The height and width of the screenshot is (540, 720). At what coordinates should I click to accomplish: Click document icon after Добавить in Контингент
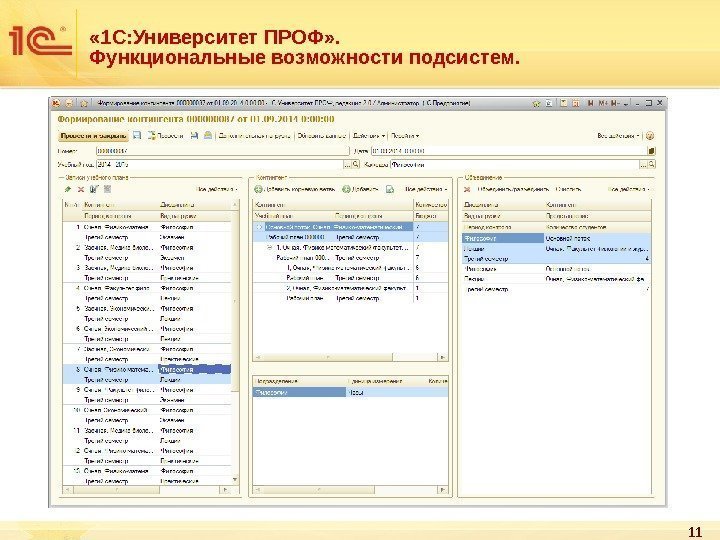(x=390, y=189)
